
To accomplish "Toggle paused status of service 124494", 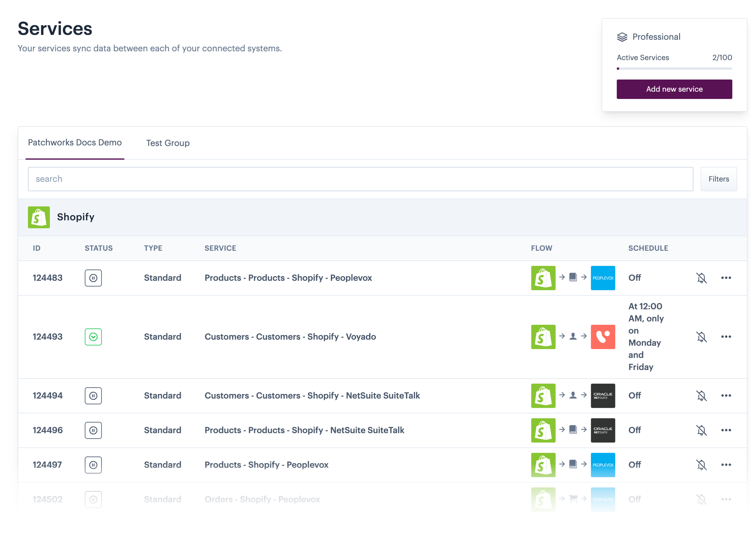I will [x=93, y=395].
